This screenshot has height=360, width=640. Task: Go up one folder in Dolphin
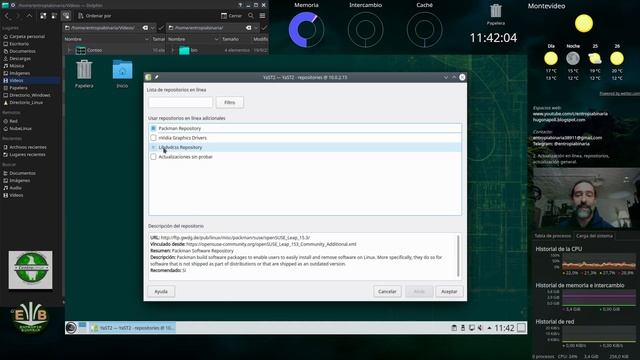(29, 16)
